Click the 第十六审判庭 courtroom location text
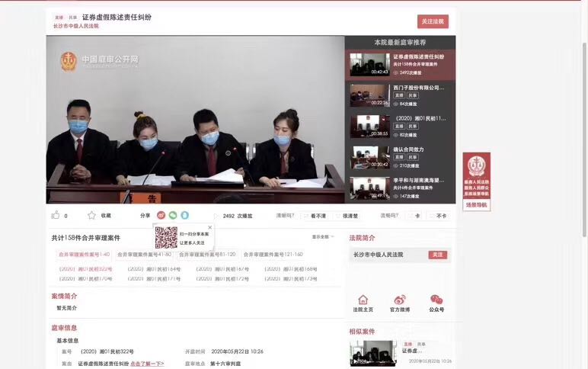 pos(225,364)
